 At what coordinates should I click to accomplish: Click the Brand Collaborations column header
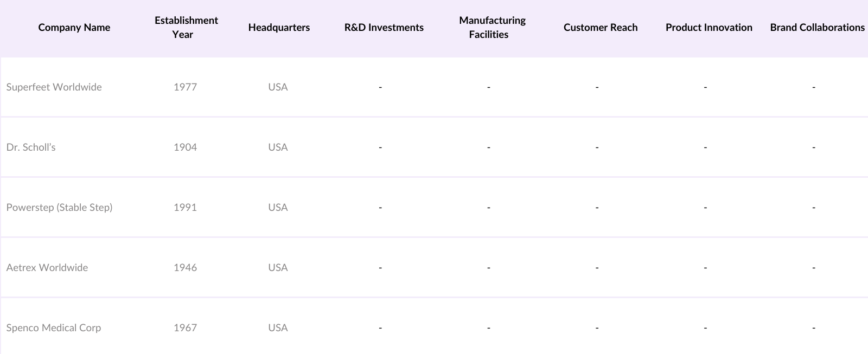(x=817, y=28)
